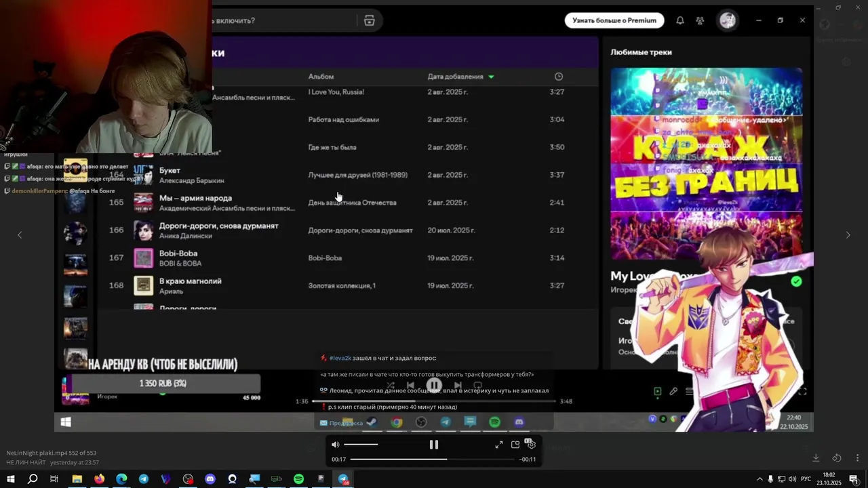Click Spotify profile avatar in the video
The width and height of the screenshot is (868, 488).
[x=728, y=20]
